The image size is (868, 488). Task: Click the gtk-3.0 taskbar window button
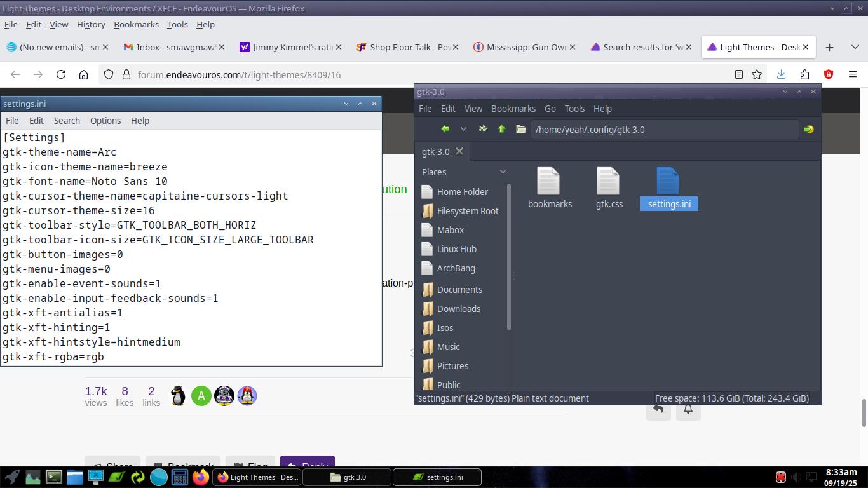[348, 477]
